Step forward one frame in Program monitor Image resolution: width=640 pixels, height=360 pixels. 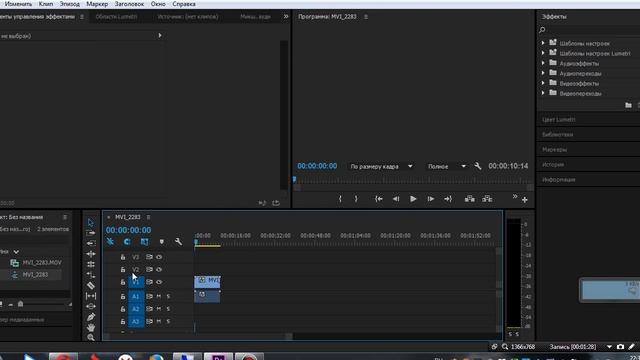point(431,199)
